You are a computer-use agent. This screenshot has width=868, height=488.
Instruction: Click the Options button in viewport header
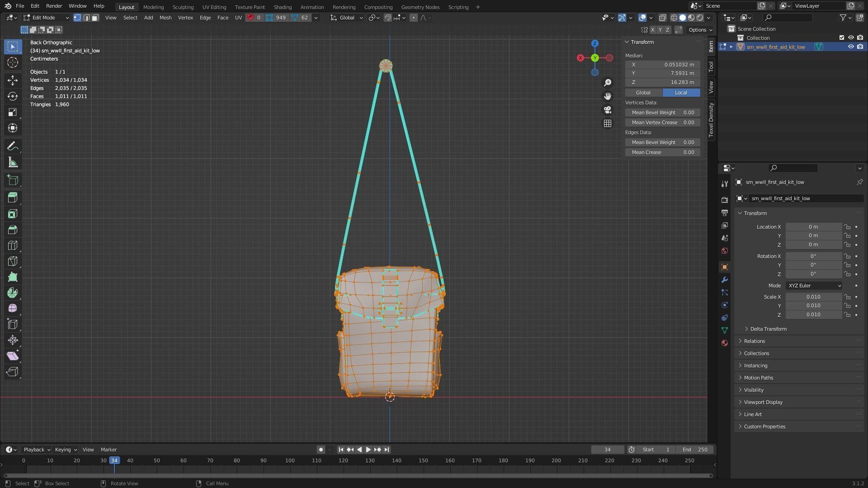700,30
